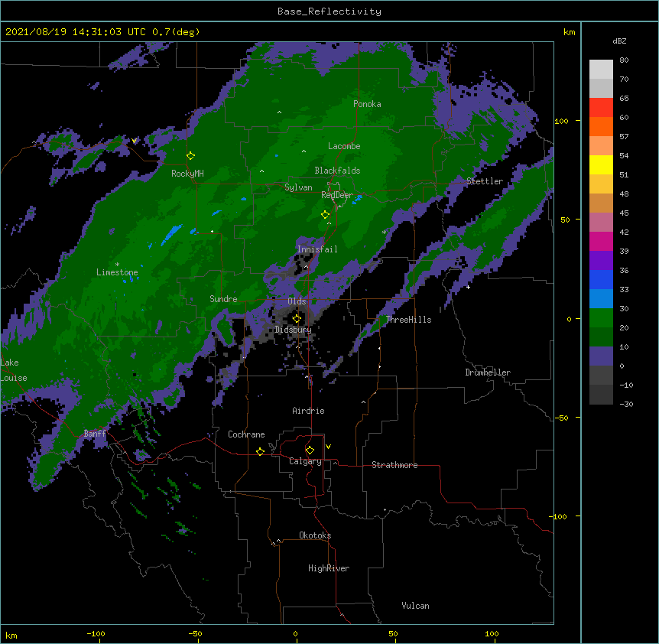The width and height of the screenshot is (659, 644).
Task: Click the magenta 42 dBZ legend swatch
Action: point(601,241)
